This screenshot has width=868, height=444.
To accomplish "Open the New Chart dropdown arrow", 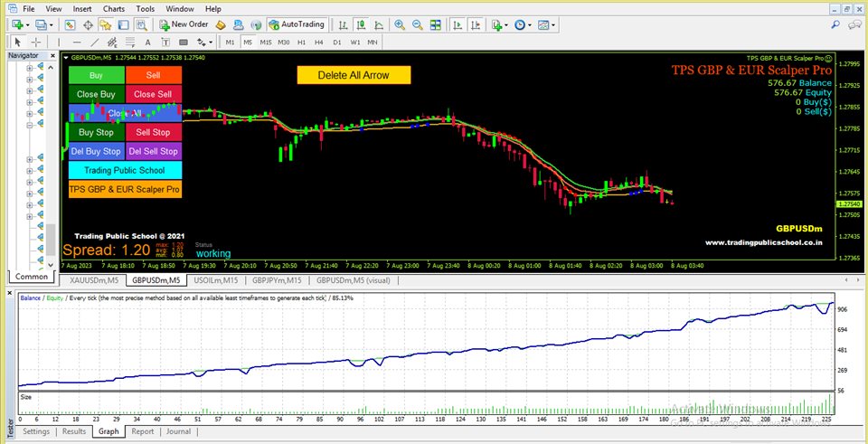I will click(27, 25).
